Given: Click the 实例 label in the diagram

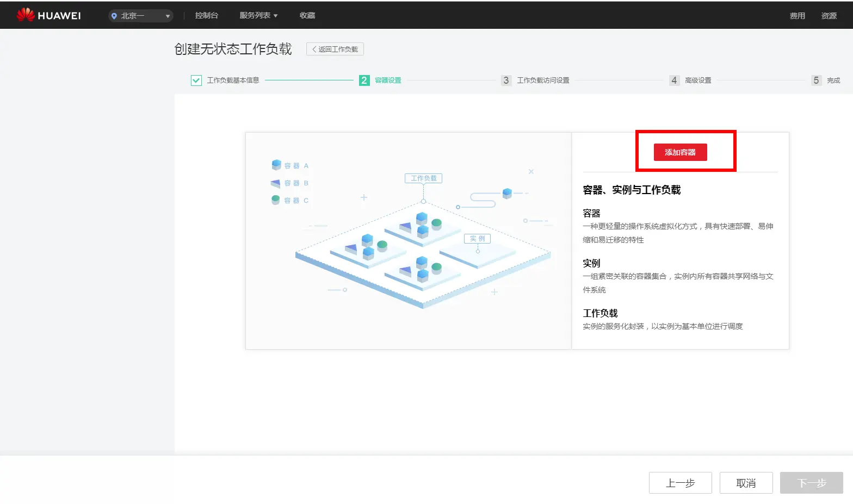Looking at the screenshot, I should [x=477, y=239].
